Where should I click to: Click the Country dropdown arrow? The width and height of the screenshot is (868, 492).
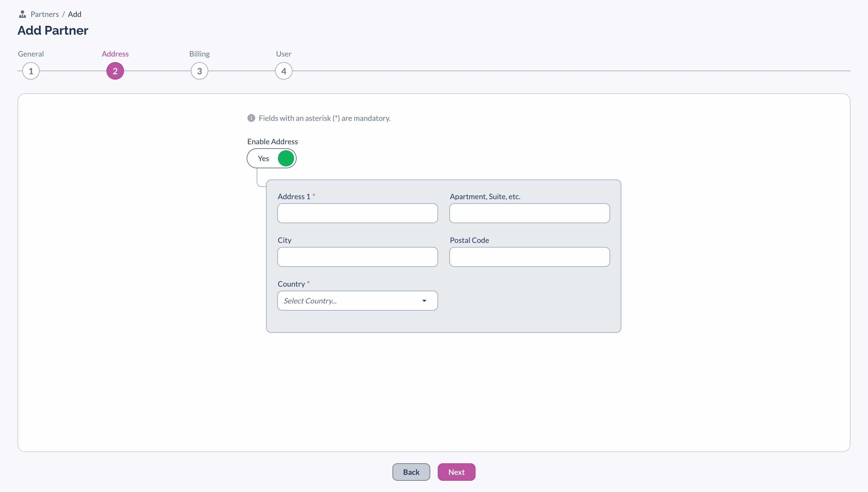424,301
